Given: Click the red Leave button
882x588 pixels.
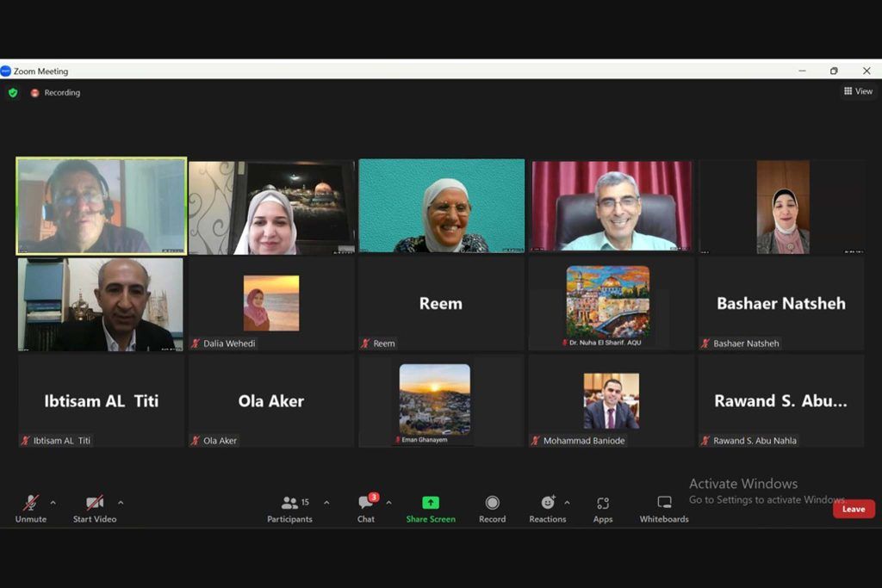Looking at the screenshot, I should (854, 509).
